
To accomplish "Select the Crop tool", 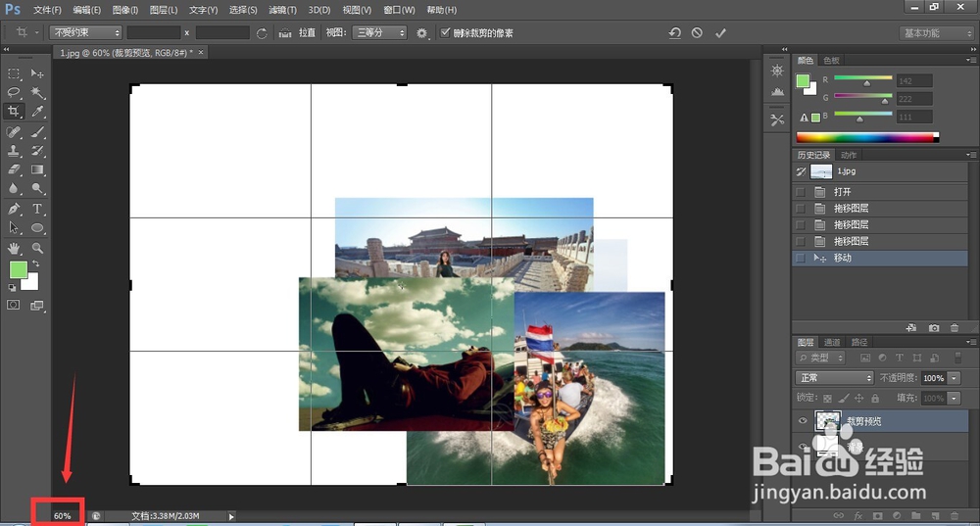I will click(x=14, y=112).
